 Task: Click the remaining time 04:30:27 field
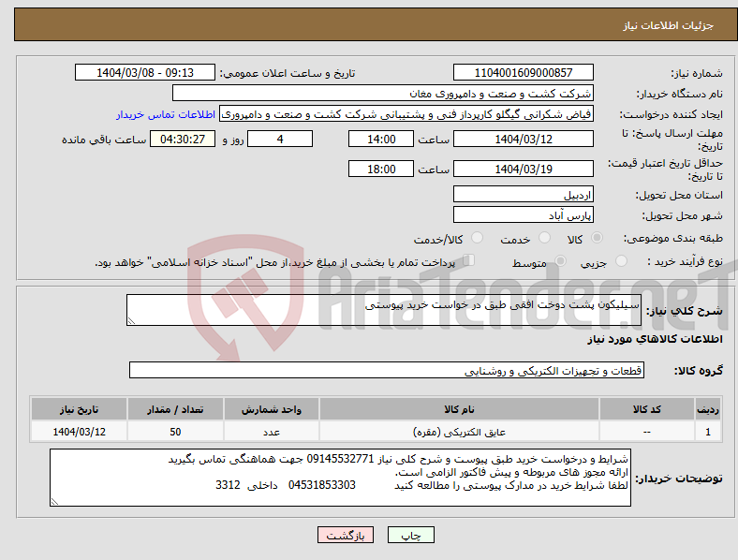click(183, 139)
